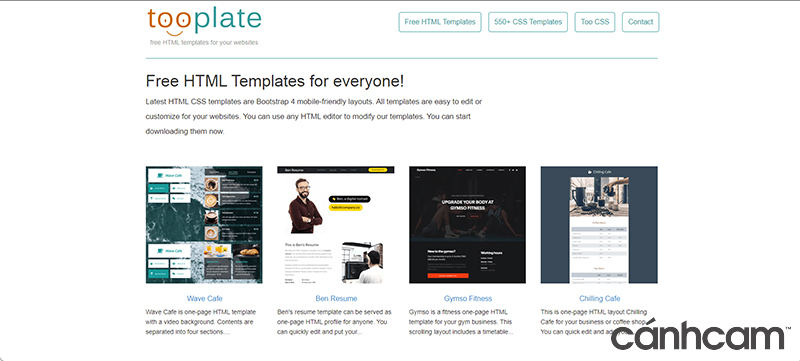
Task: Open the Contact page
Action: pos(640,22)
